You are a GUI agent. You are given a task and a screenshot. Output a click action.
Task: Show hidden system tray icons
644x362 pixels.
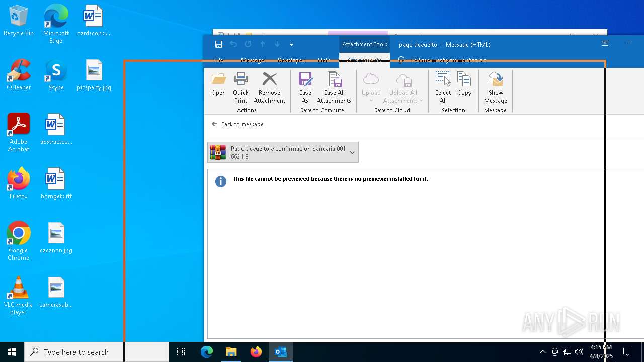point(542,352)
